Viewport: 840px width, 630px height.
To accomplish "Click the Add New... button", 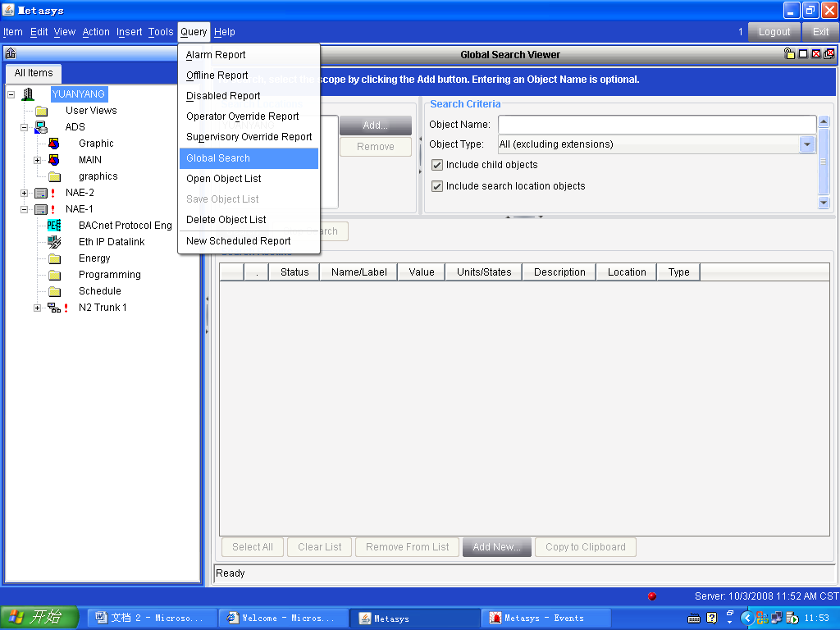I will [496, 547].
